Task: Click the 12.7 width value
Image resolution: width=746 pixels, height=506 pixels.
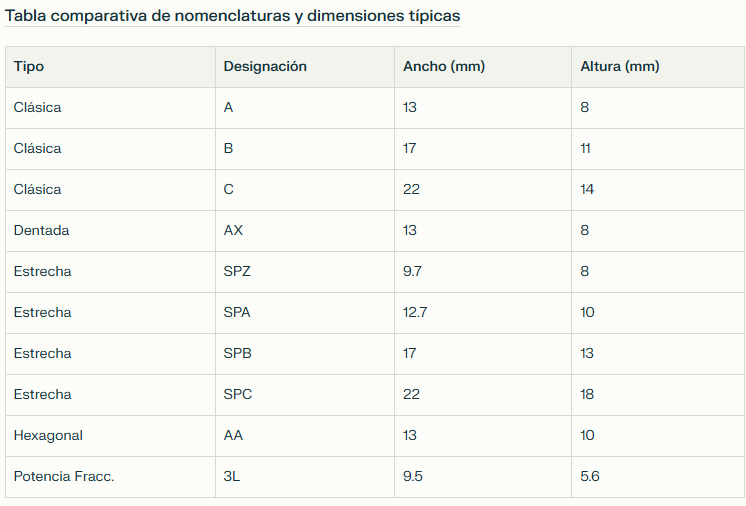Action: click(x=415, y=312)
